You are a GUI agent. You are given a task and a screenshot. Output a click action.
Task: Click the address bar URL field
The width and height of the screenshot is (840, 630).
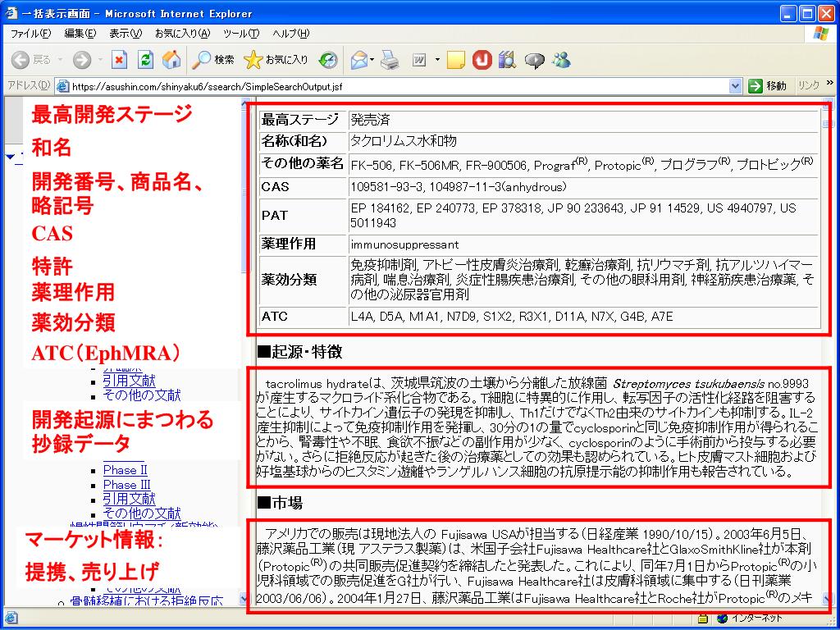(x=399, y=86)
